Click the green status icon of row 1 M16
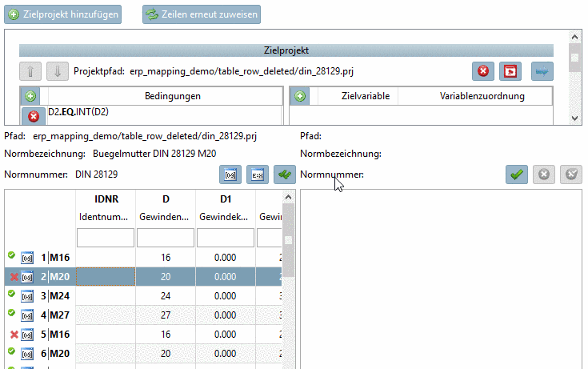 12,255
